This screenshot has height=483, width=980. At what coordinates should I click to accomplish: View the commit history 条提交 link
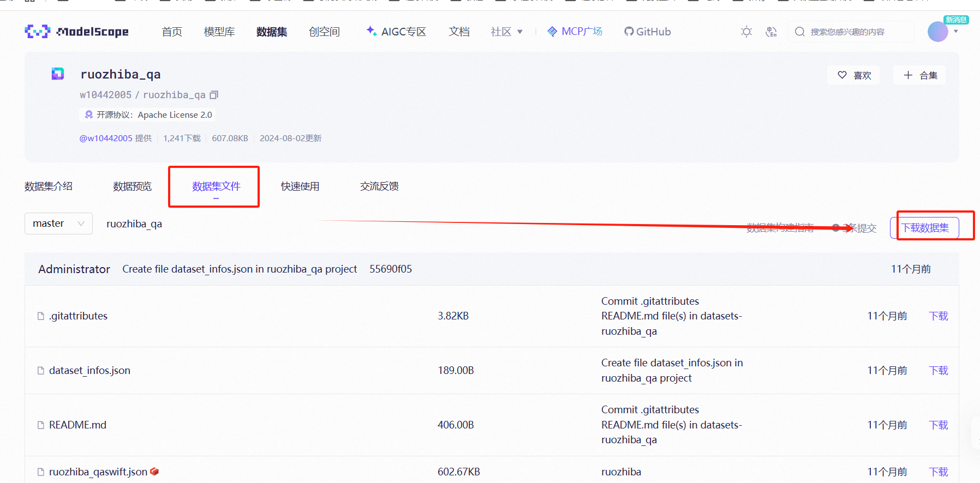854,228
